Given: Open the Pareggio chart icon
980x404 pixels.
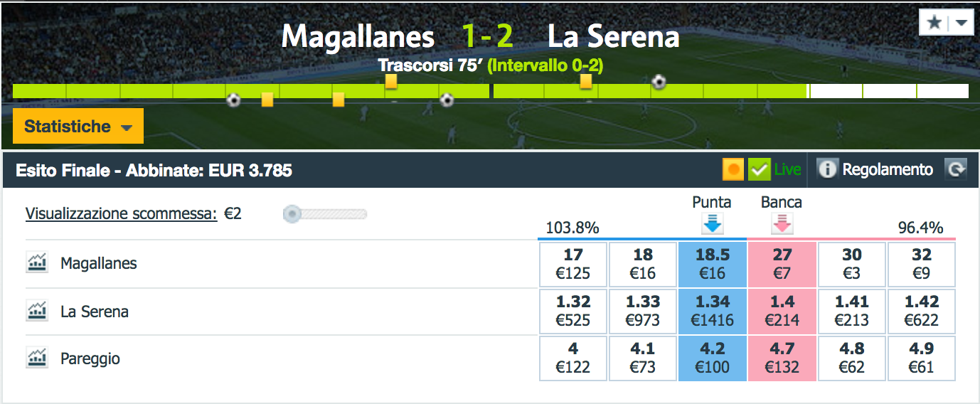Looking at the screenshot, I should (x=36, y=358).
